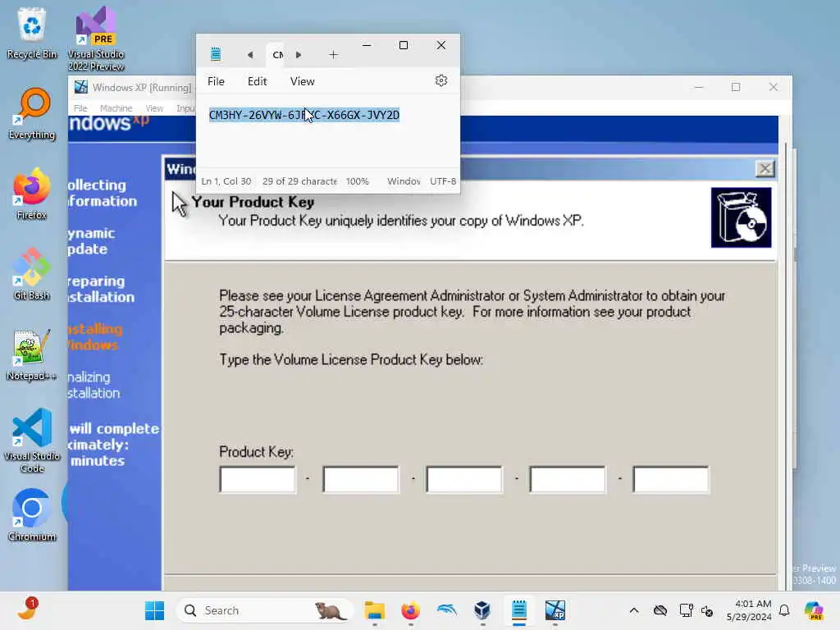The width and height of the screenshot is (840, 630).
Task: Click the second Product Key field
Action: pos(361,479)
